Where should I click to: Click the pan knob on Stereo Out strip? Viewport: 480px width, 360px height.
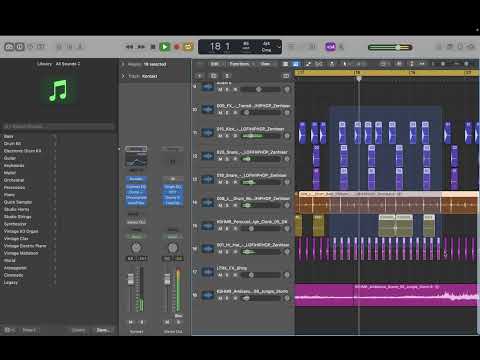click(173, 248)
